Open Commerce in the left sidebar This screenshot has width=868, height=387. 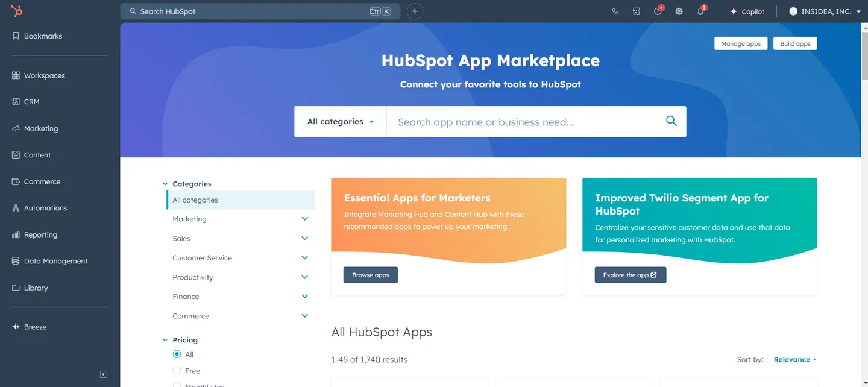click(x=36, y=181)
